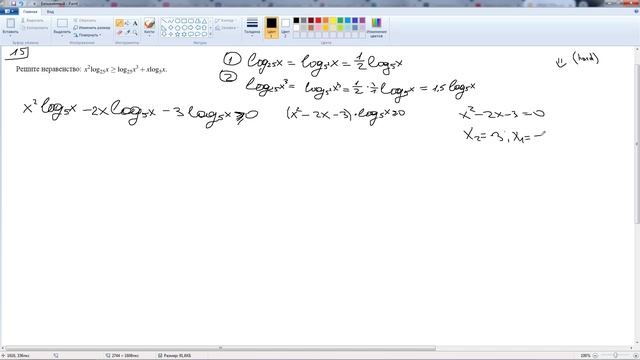Click the Cut (Вырезать) button
Image resolution: width=640 pixels, height=360 pixels.
coord(32,20)
